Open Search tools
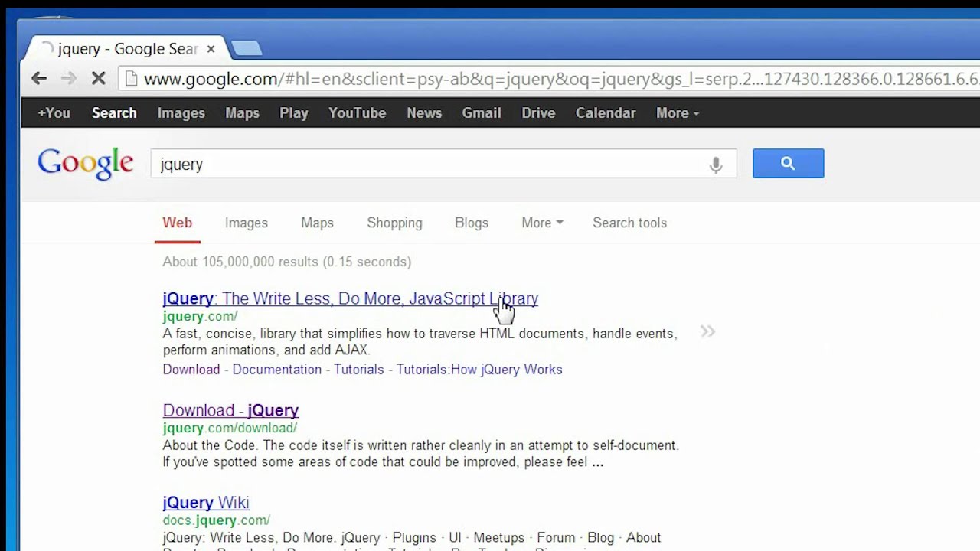Screen dimensions: 980x551 tap(629, 223)
